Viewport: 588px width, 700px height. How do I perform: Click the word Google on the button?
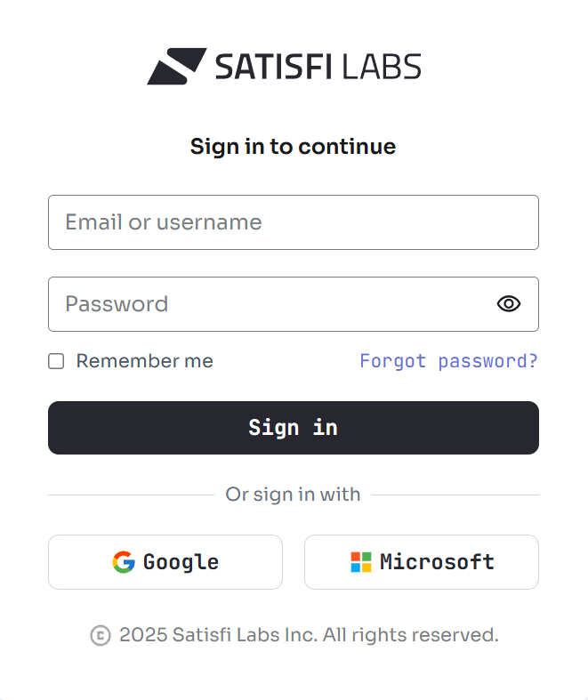(181, 562)
